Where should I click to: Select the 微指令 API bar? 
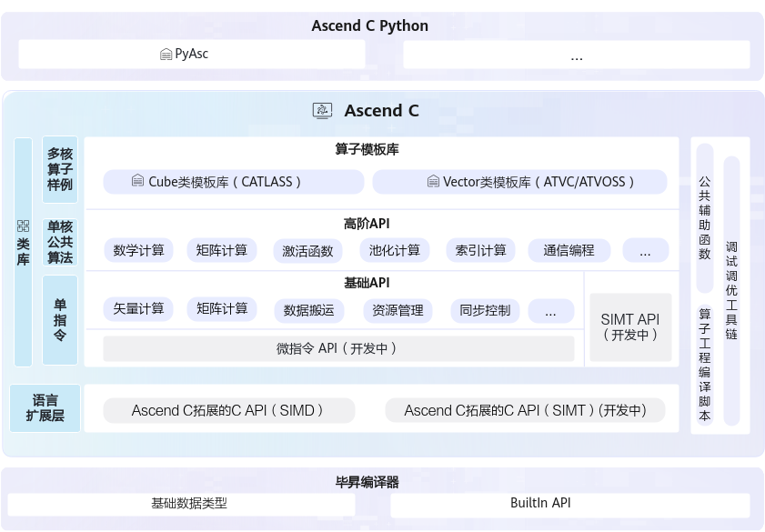338,348
